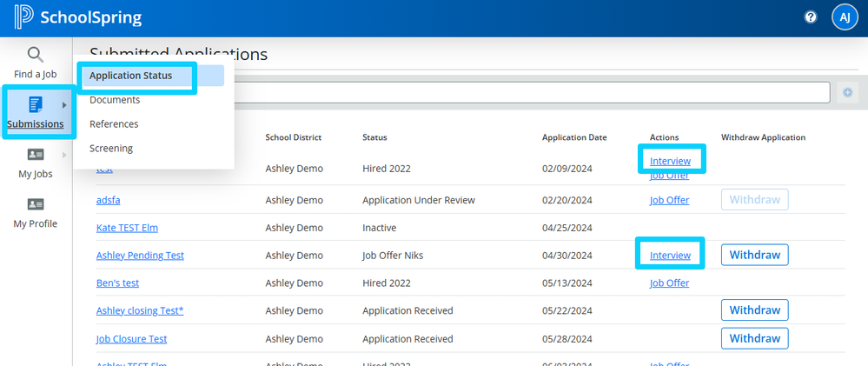
Task: Click Job Offer link for Ben's test
Action: click(x=669, y=283)
